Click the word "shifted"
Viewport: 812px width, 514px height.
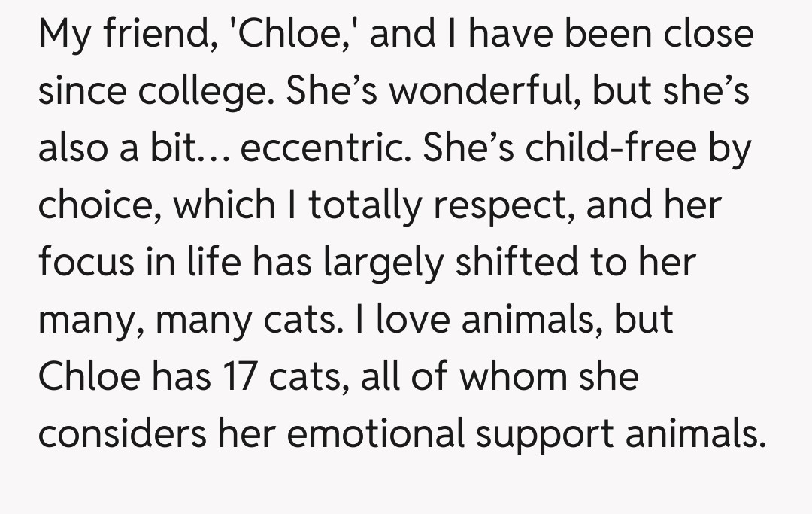click(x=512, y=262)
